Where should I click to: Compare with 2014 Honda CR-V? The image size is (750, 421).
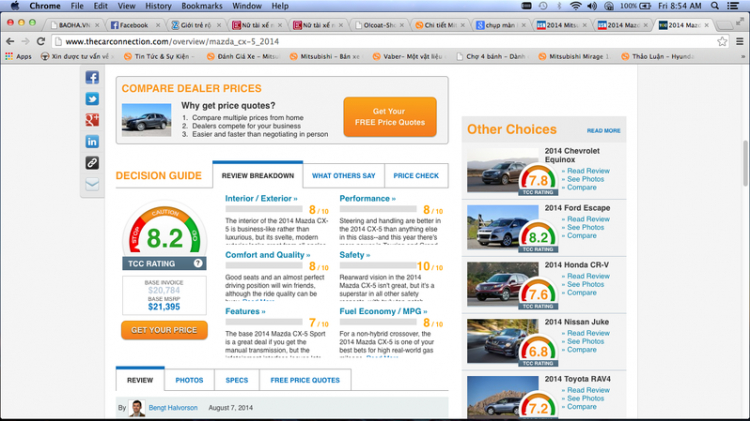pos(581,292)
